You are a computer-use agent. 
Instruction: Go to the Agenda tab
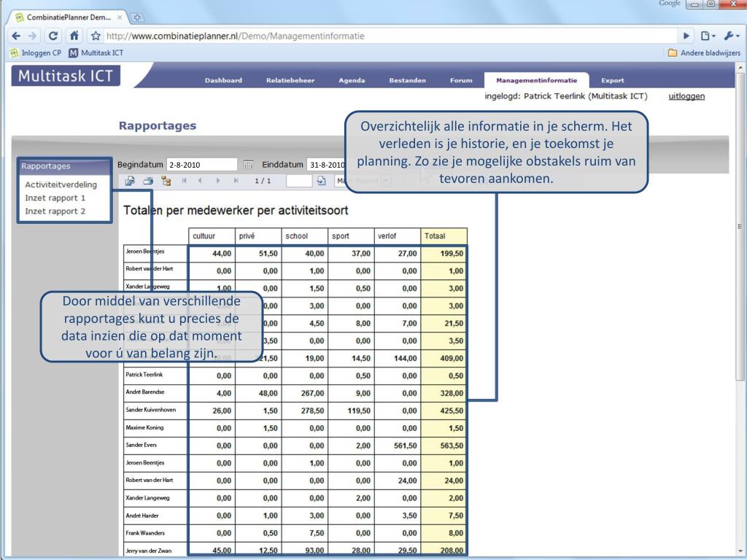tap(352, 80)
